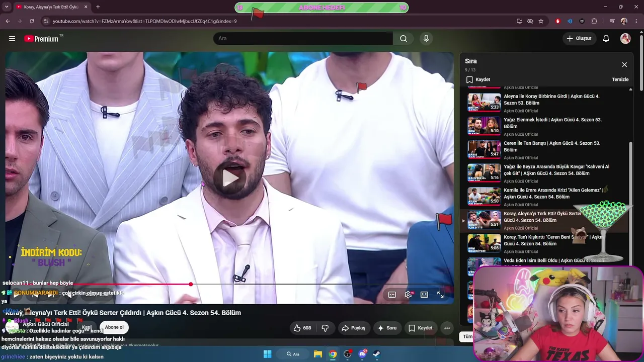Viewport: 644px width, 362px height.
Task: Open Google Chrome from the taskbar
Action: (x=333, y=354)
